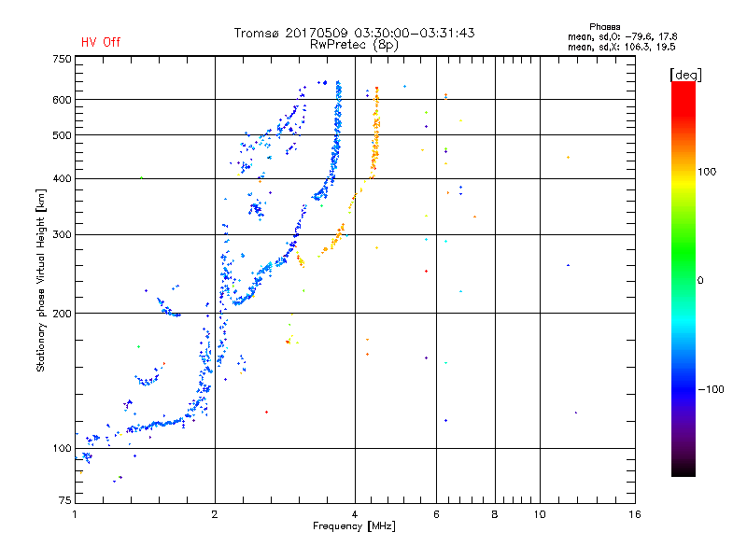Click the y-axis tick label '200'
This screenshot has height=560, width=747.
coord(62,314)
